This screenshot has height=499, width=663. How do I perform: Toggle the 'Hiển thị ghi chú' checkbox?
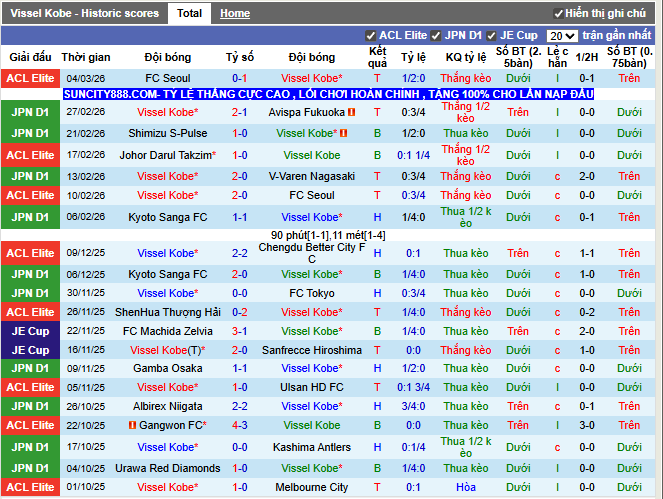(x=558, y=14)
